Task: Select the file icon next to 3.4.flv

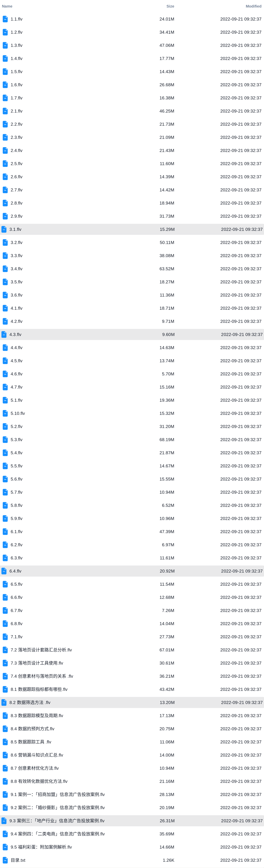Action: [5, 269]
